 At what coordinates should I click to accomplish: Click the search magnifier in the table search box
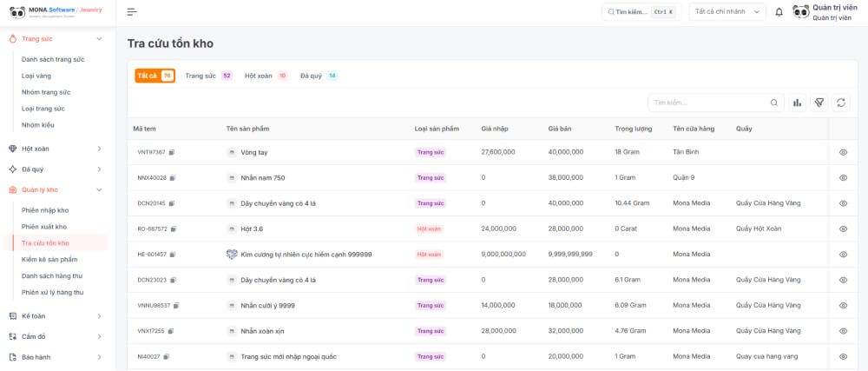coord(774,103)
